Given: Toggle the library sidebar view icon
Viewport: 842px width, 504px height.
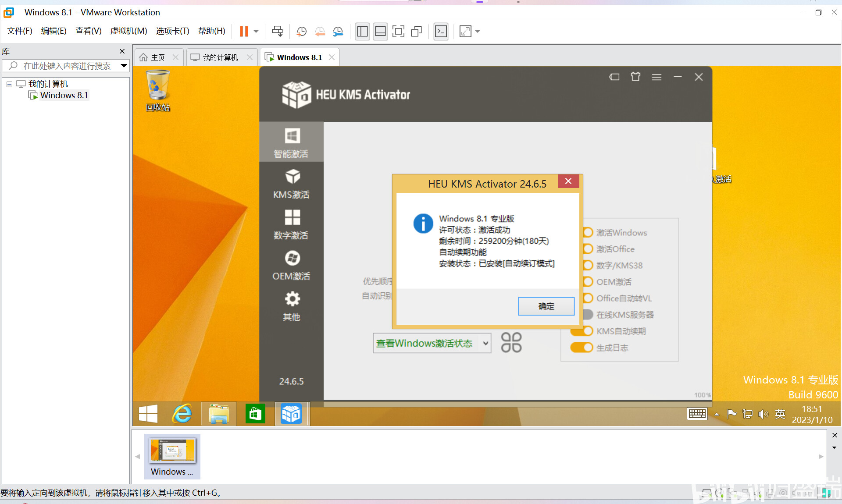Looking at the screenshot, I should [362, 31].
